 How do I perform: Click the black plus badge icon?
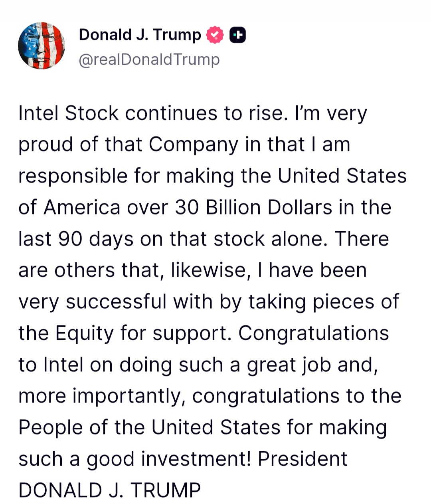tap(237, 36)
